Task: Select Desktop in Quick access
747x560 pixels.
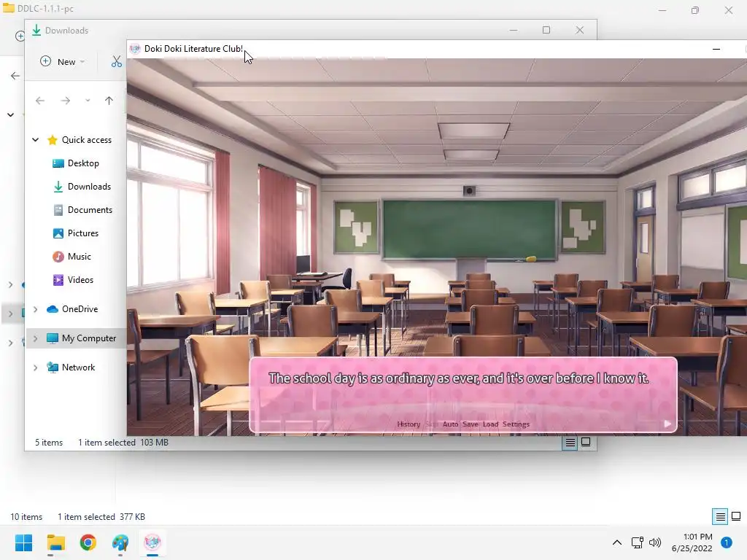Action: click(76, 163)
